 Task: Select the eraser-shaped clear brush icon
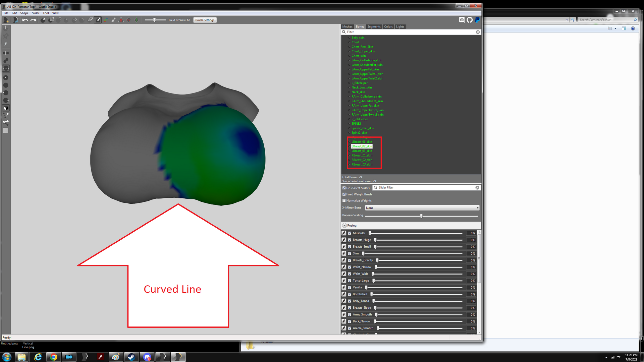click(90, 20)
